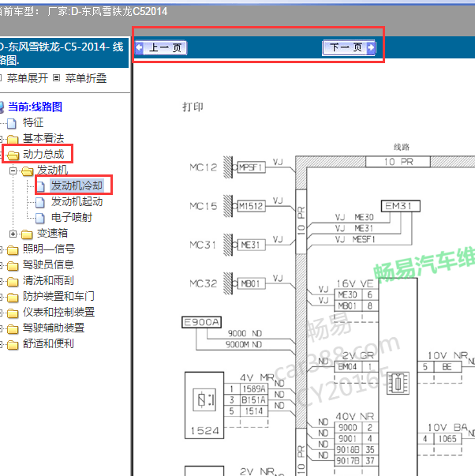Viewport: 475px width, 476px height.
Task: Collapse all menus via 菜单折叠
Action: click(86, 78)
